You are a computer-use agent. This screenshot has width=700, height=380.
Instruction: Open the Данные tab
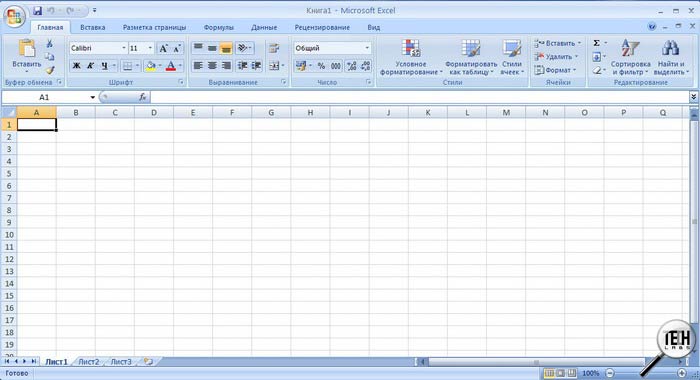coord(263,27)
